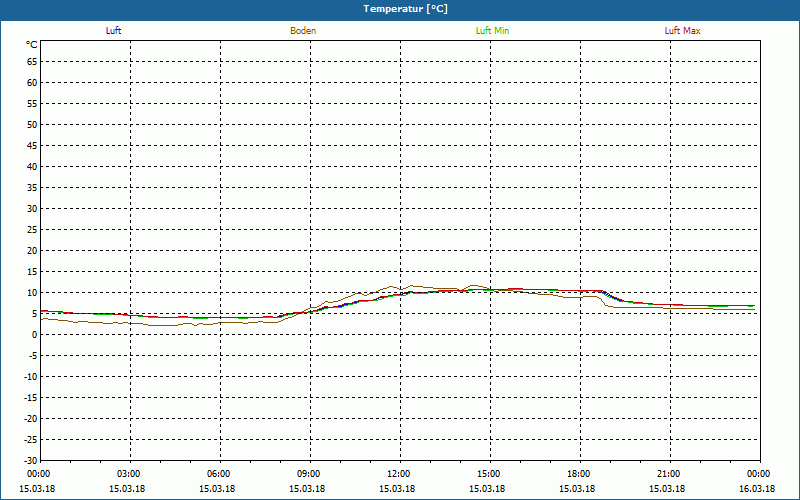Click the 55 y-axis value
The height and width of the screenshot is (500, 800).
[x=32, y=104]
